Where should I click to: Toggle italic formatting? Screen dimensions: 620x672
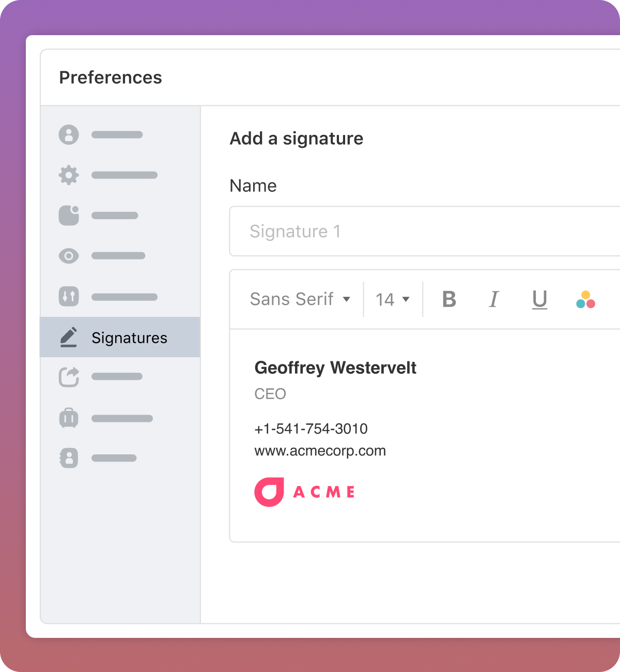(494, 299)
